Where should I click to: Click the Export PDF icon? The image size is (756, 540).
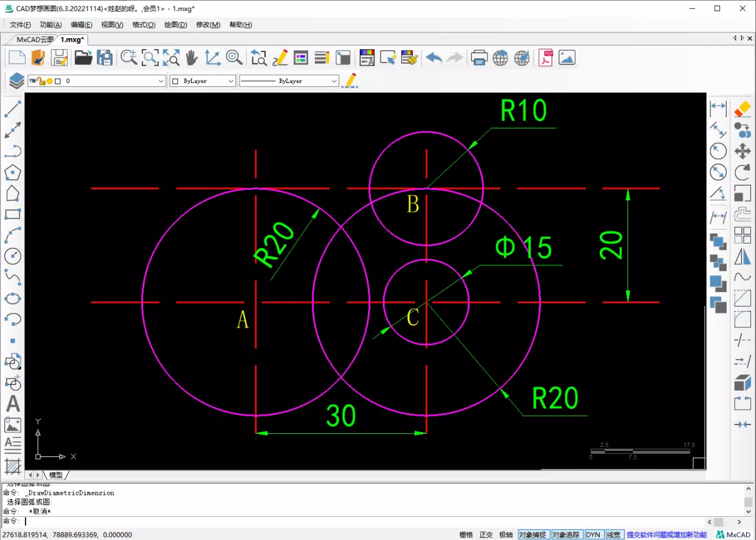coord(545,57)
